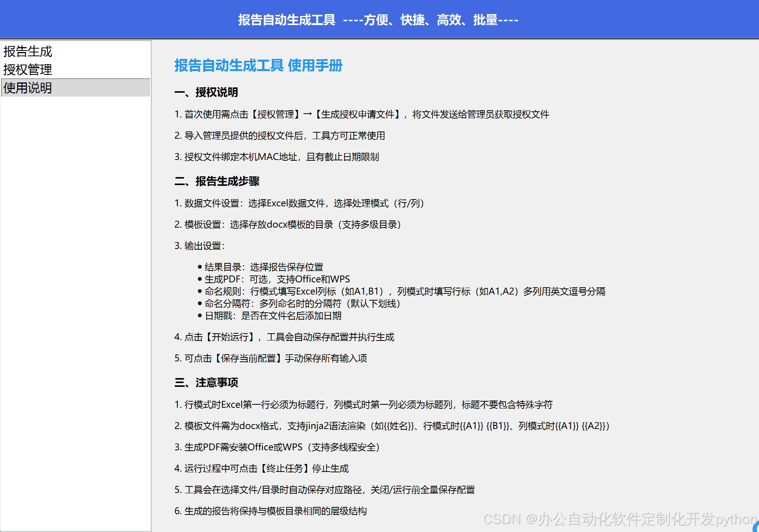Image resolution: width=759 pixels, height=532 pixels.
Task: Click the 二、报告生成步骤 section heading
Action: tap(217, 181)
